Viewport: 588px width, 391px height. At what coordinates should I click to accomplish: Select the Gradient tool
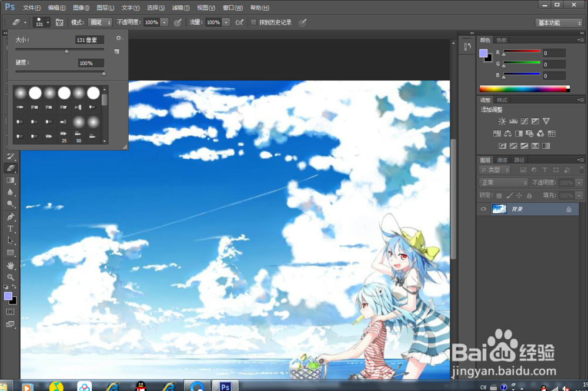11,181
